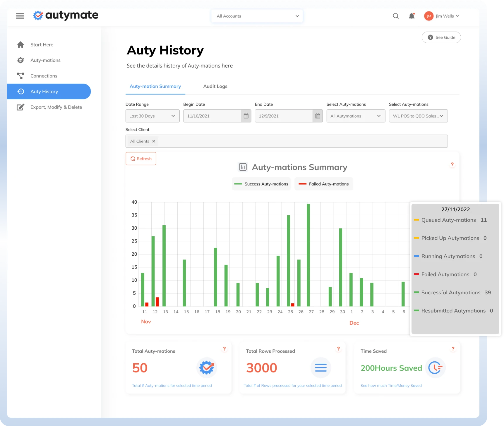Open the Jim Wells user menu
This screenshot has height=426, width=504.
(447, 16)
